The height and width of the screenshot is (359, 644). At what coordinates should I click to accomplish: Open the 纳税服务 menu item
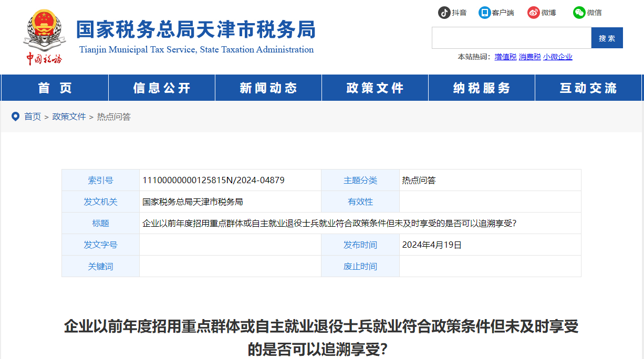click(x=481, y=88)
